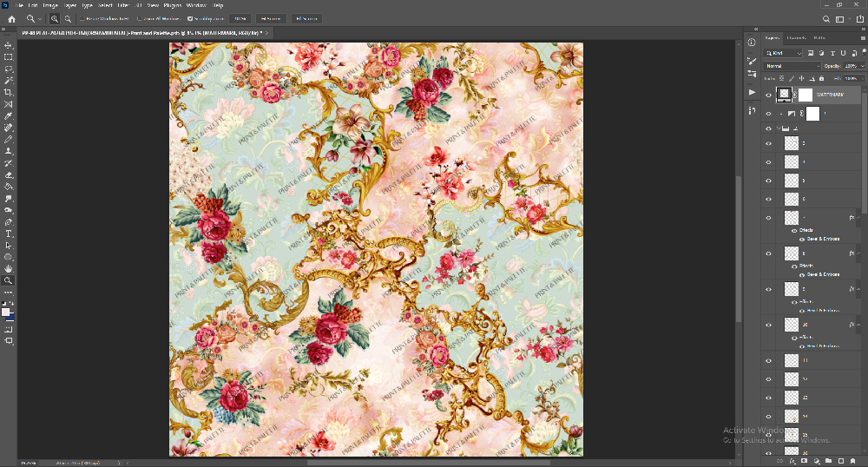This screenshot has width=868, height=467.
Task: Switch to the Channels tab
Action: pyautogui.click(x=797, y=38)
